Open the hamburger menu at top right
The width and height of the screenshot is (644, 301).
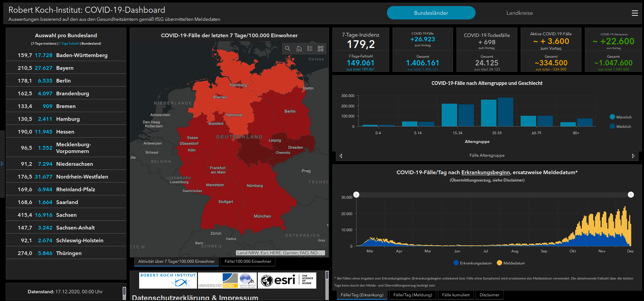pos(635,13)
